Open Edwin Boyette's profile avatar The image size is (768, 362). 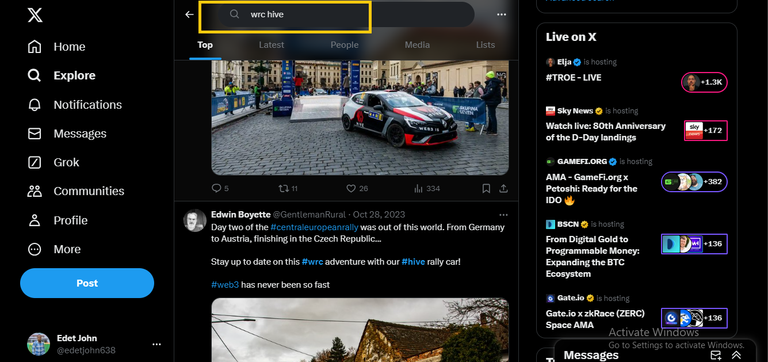tap(194, 220)
